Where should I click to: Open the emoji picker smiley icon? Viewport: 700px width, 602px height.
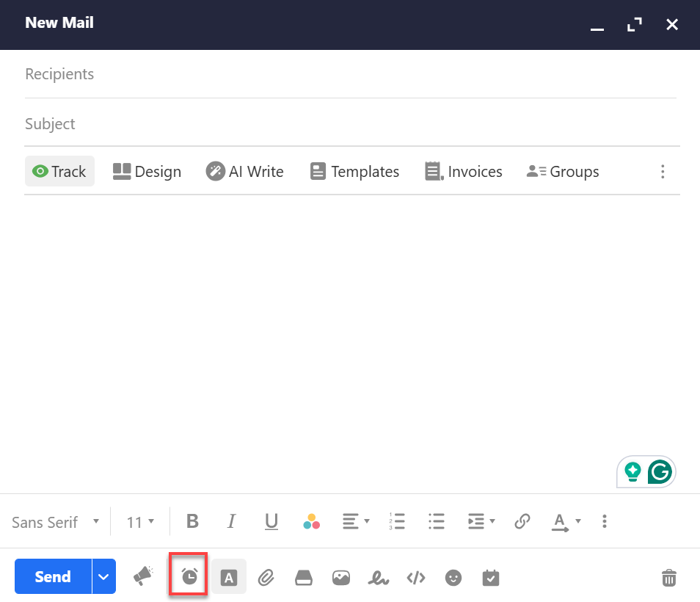click(x=453, y=578)
